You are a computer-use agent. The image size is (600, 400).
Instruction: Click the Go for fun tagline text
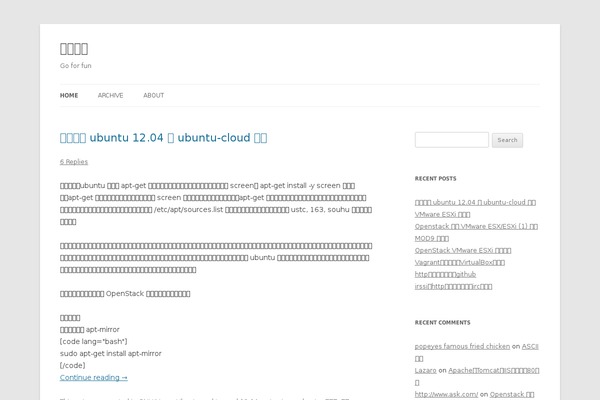[75, 65]
